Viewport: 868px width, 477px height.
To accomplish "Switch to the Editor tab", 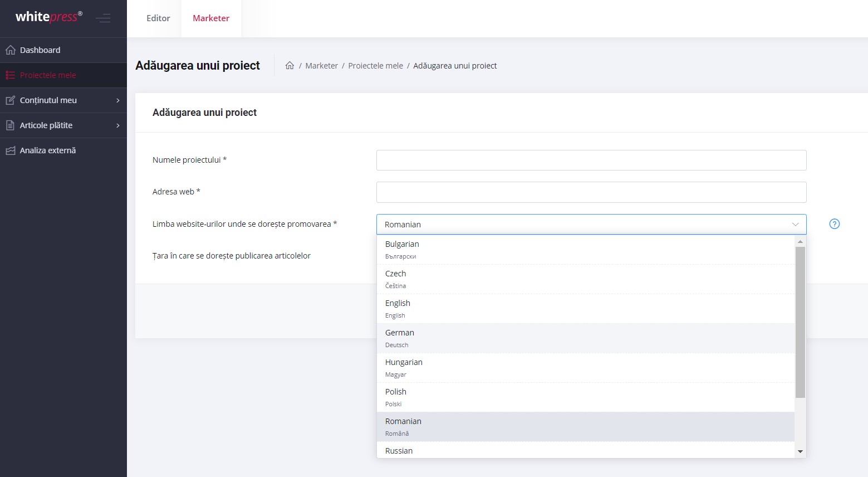I will pyautogui.click(x=158, y=18).
